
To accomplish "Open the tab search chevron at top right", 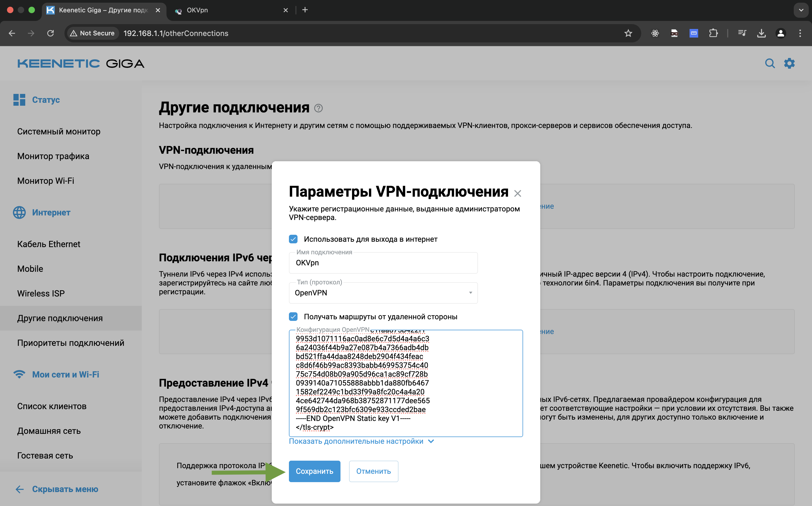I will [x=801, y=10].
